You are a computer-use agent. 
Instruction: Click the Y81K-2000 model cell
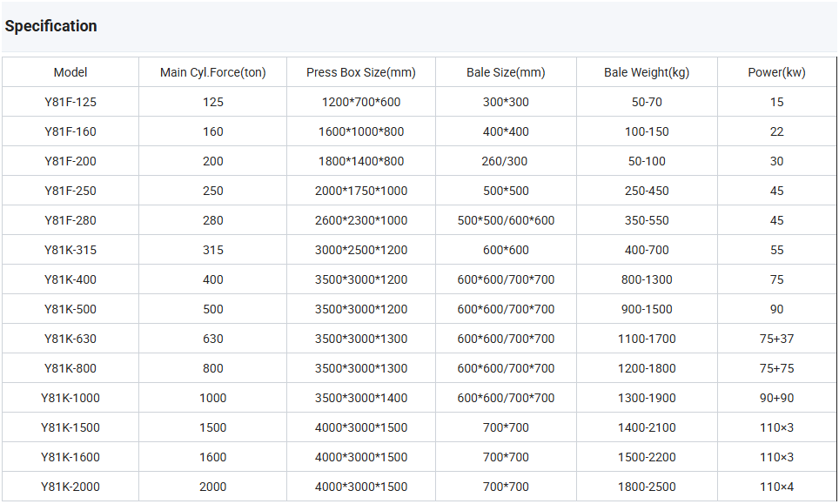click(x=70, y=487)
